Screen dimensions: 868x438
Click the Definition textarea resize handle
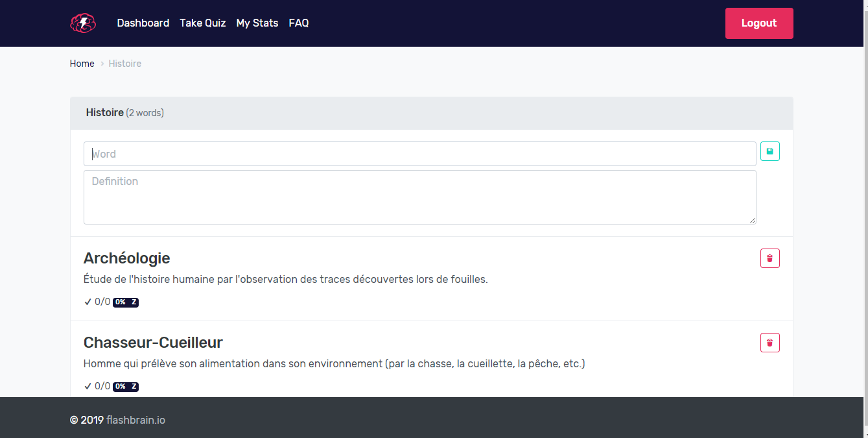[753, 221]
